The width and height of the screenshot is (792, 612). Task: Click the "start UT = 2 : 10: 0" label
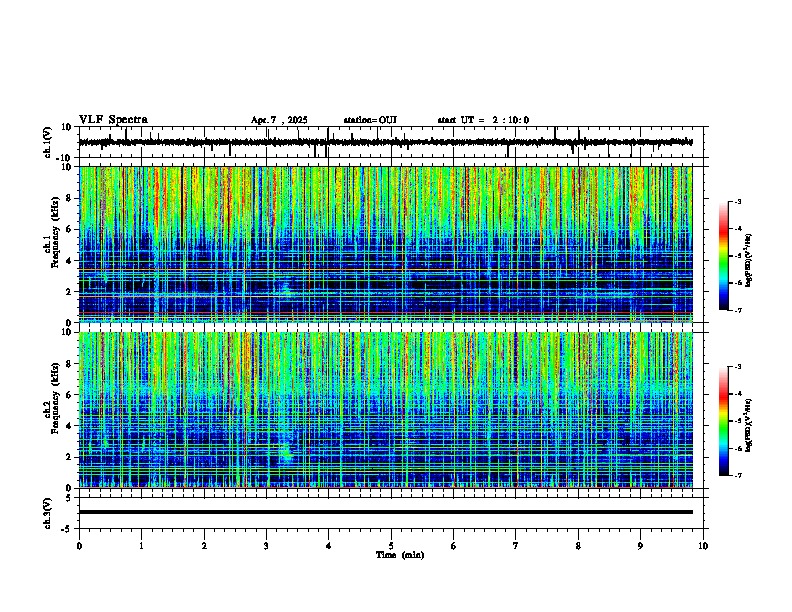click(483, 120)
